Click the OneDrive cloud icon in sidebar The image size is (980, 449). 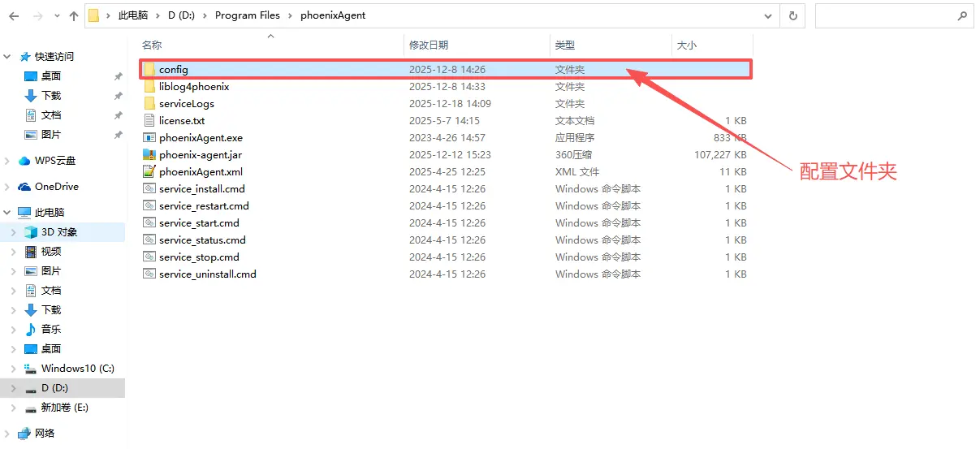24,187
